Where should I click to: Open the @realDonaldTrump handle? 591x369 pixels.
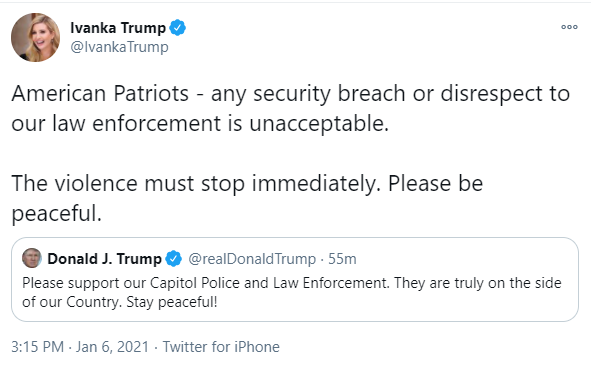pos(252,259)
